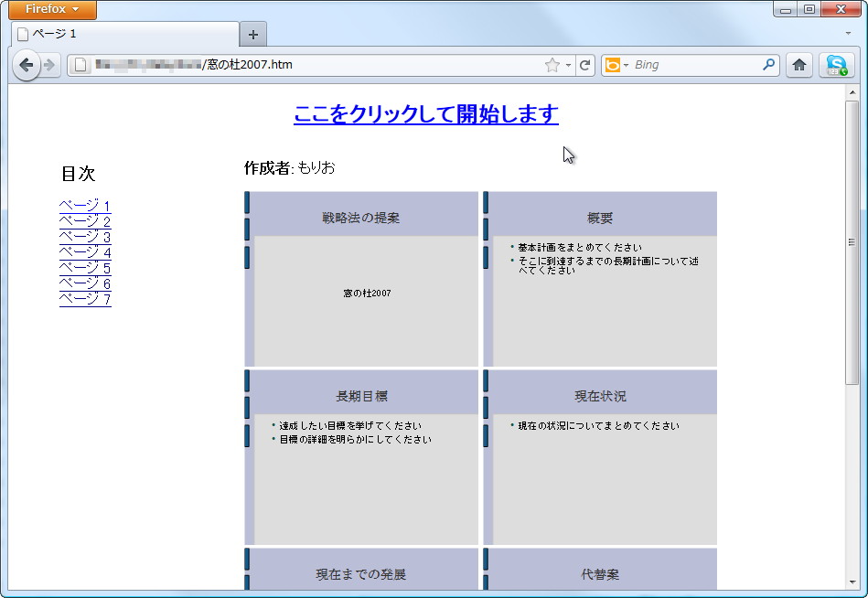Select the page icon in the address bar
Screen dimensions: 868x598
click(x=78, y=65)
